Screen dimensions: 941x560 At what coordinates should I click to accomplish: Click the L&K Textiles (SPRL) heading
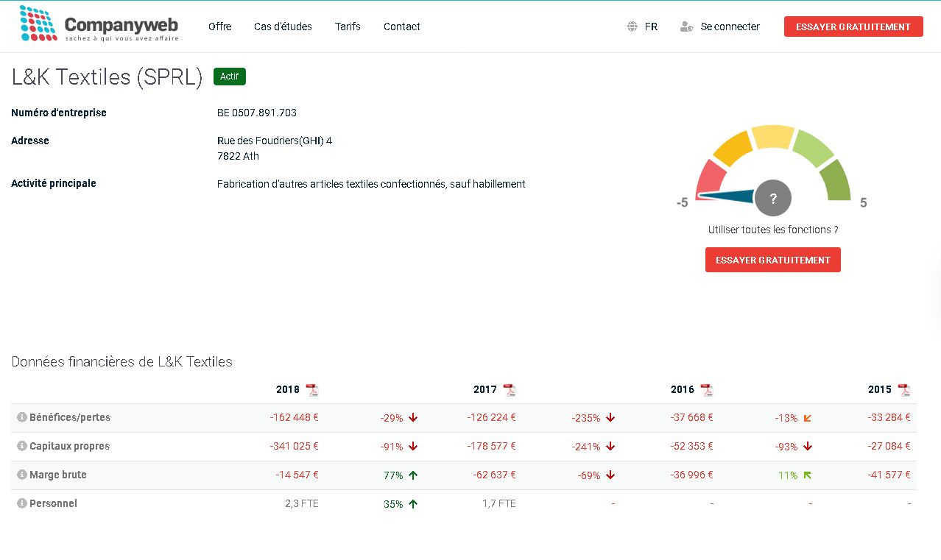pyautogui.click(x=107, y=77)
